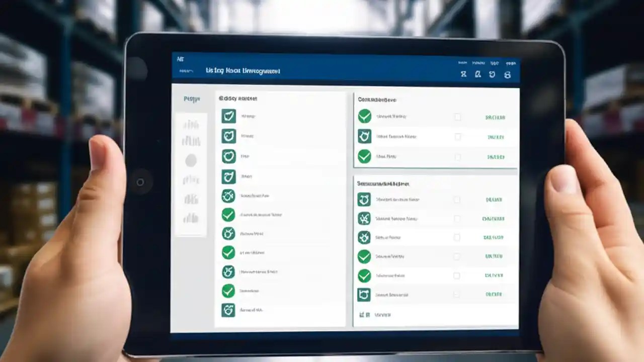Open the bar chart icon in the left sidebar

(x=191, y=124)
